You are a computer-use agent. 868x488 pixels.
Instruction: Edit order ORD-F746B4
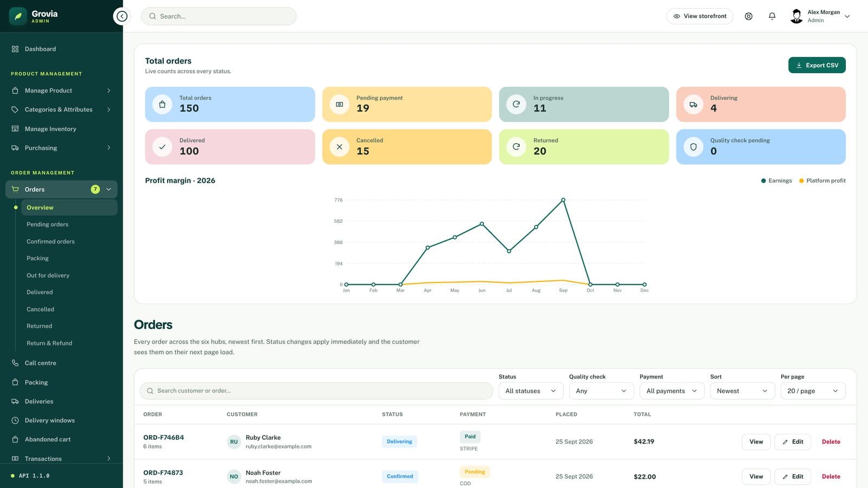pos(793,441)
